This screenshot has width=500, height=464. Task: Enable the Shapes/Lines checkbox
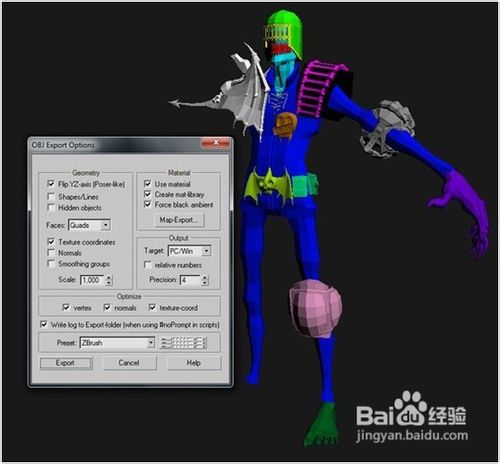51,197
